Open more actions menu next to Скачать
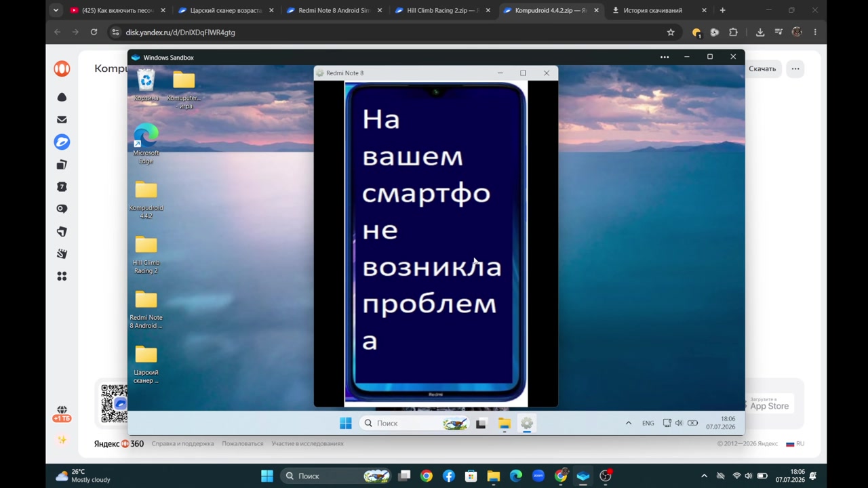This screenshot has height=488, width=868. [x=795, y=68]
